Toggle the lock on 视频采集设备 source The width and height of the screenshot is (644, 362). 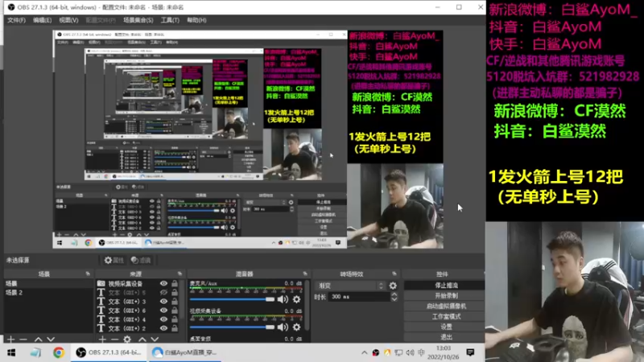coord(175,284)
